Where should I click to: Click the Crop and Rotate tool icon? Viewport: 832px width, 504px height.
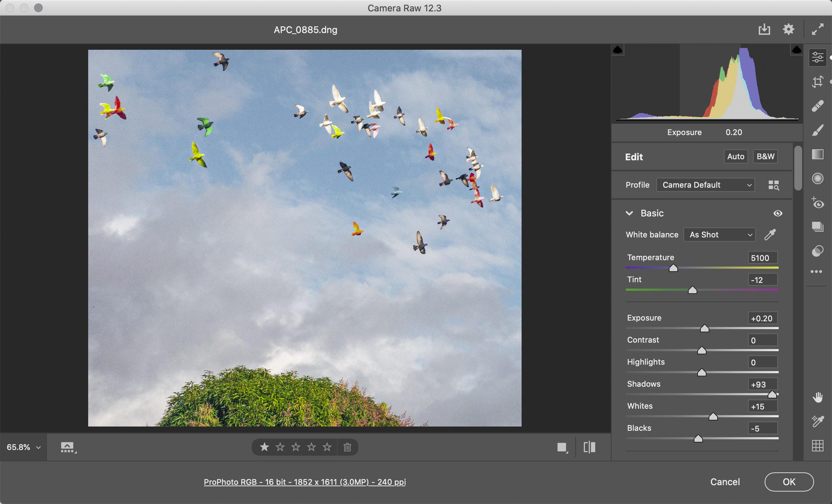pos(817,82)
